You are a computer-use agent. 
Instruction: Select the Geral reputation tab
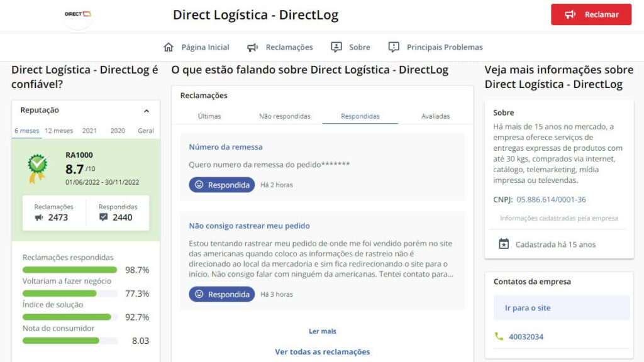coord(145,131)
